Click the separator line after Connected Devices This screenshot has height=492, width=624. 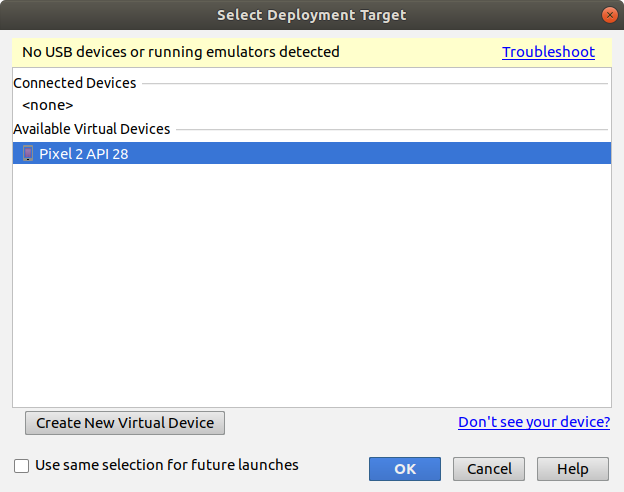[375, 84]
